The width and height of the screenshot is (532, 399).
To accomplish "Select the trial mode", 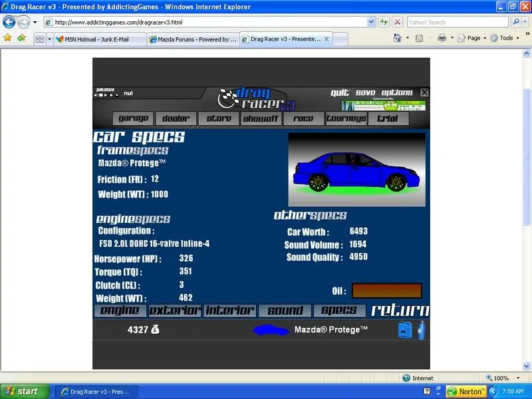I will click(388, 118).
